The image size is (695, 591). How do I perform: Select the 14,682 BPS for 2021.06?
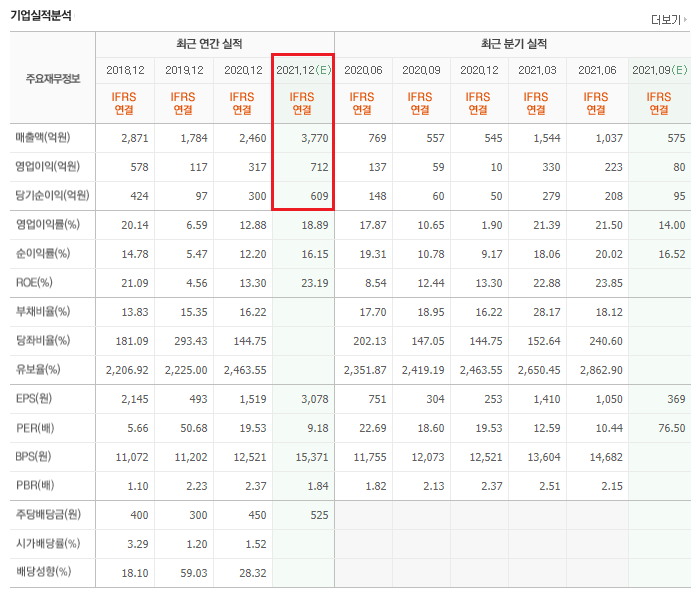(606, 457)
